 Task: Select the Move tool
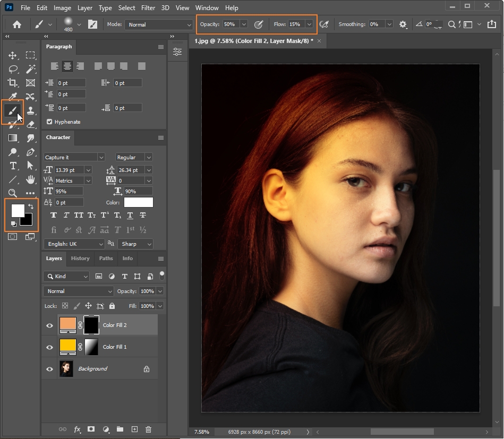click(13, 55)
